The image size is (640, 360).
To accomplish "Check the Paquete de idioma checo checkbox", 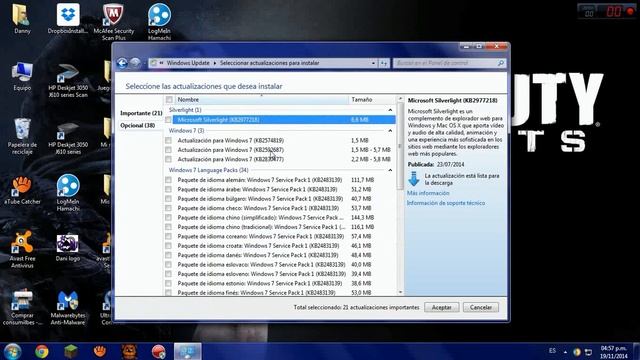I will coord(168,208).
